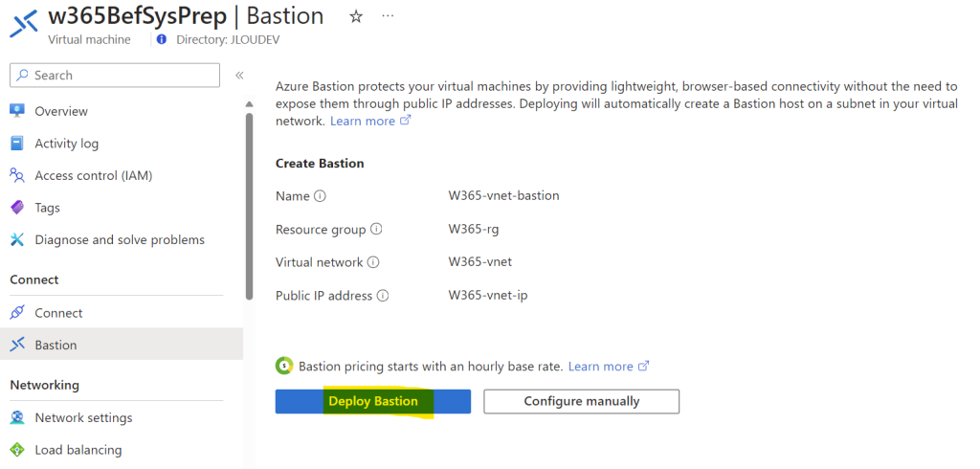
Task: Open Diagnose and solve problems
Action: (120, 239)
